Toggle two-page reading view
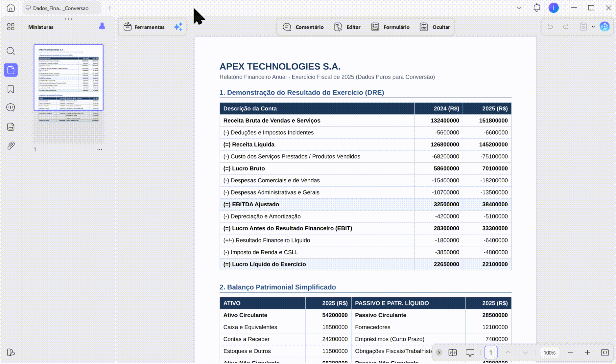Screen dimensions: 616x364 click(x=453, y=353)
